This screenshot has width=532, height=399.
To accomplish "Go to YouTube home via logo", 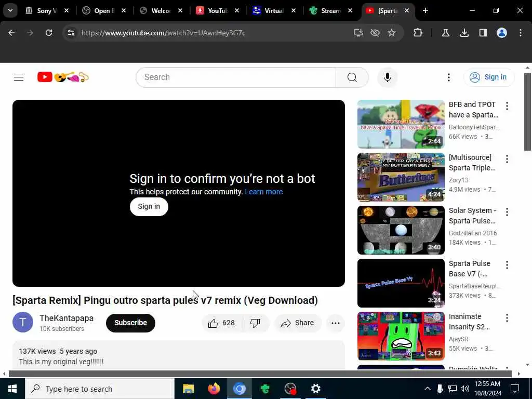I will point(63,77).
